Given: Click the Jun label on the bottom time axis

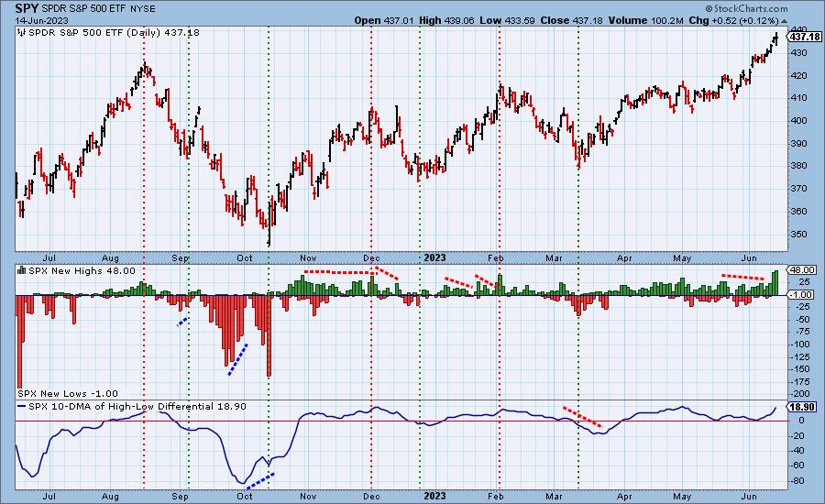Looking at the screenshot, I should click(x=749, y=496).
